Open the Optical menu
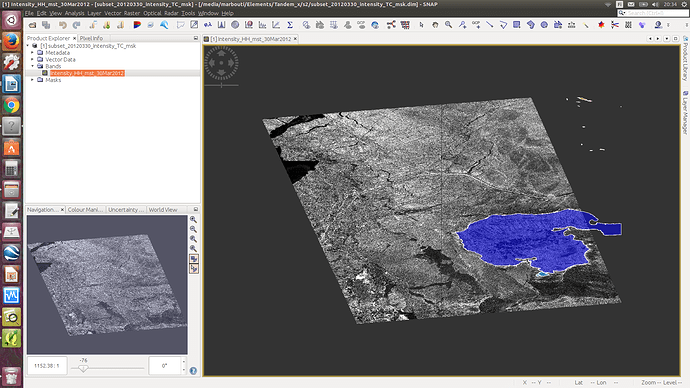Screen dimensions: 690x388 pyautogui.click(x=152, y=13)
